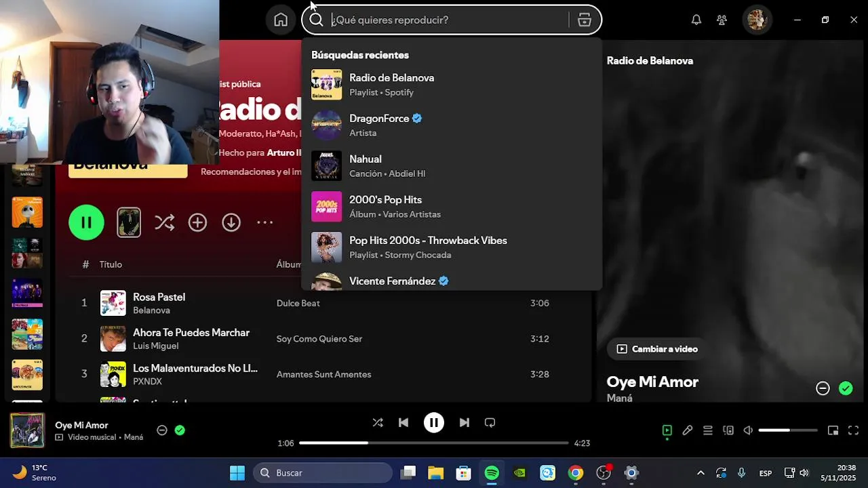Open Maná artist link in bottom bar
The width and height of the screenshot is (868, 488).
pyautogui.click(x=134, y=437)
